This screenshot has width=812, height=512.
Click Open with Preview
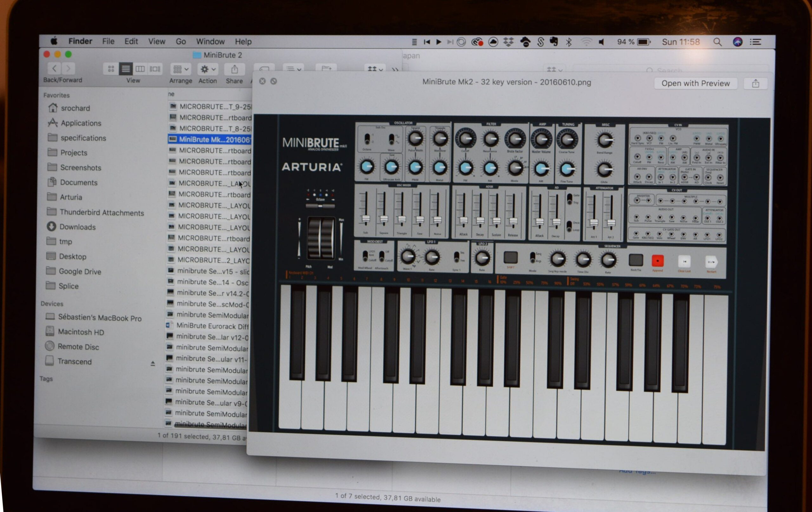695,83
